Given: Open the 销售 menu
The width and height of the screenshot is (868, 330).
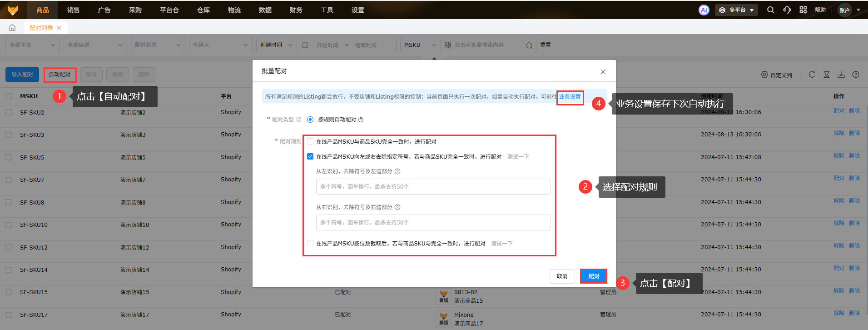Looking at the screenshot, I should tap(74, 10).
